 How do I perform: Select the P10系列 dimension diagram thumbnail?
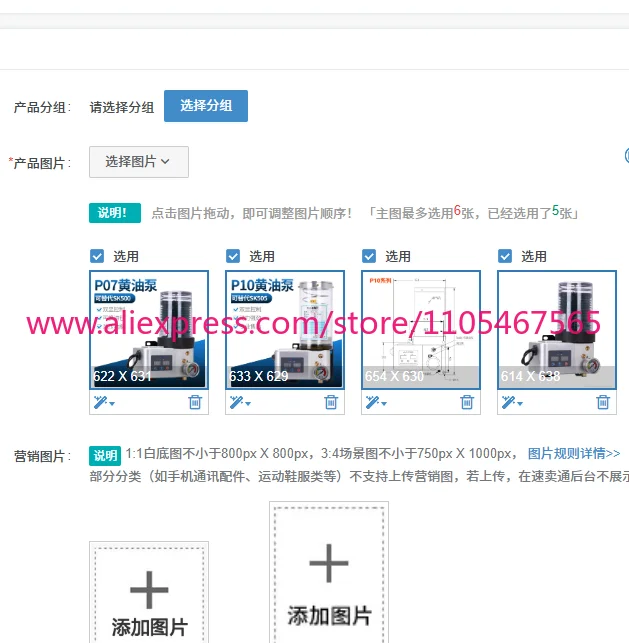(421, 330)
